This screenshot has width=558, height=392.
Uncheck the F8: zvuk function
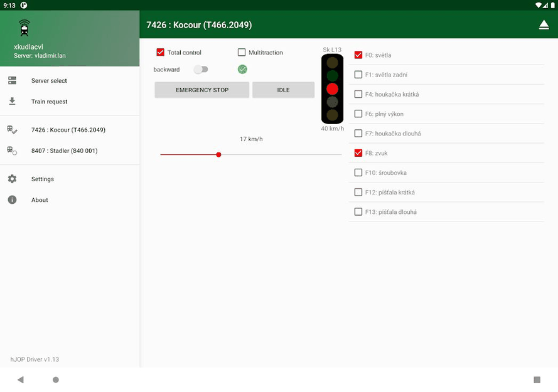358,153
